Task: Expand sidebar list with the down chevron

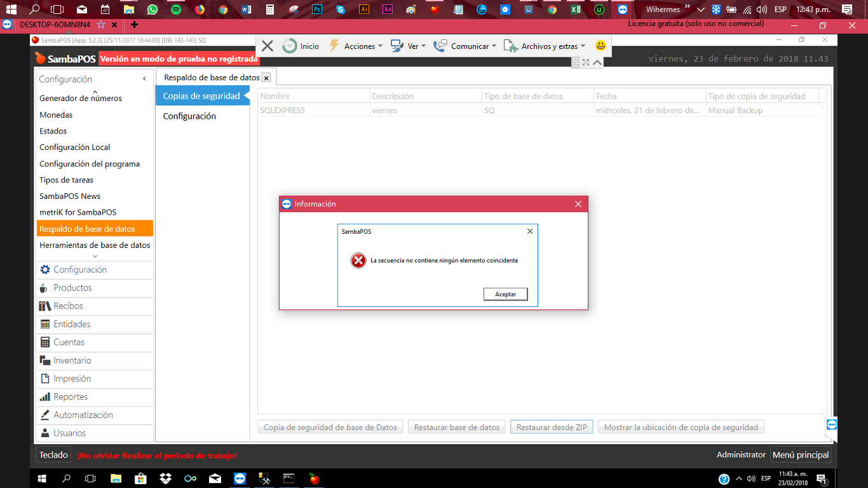Action: (x=95, y=256)
